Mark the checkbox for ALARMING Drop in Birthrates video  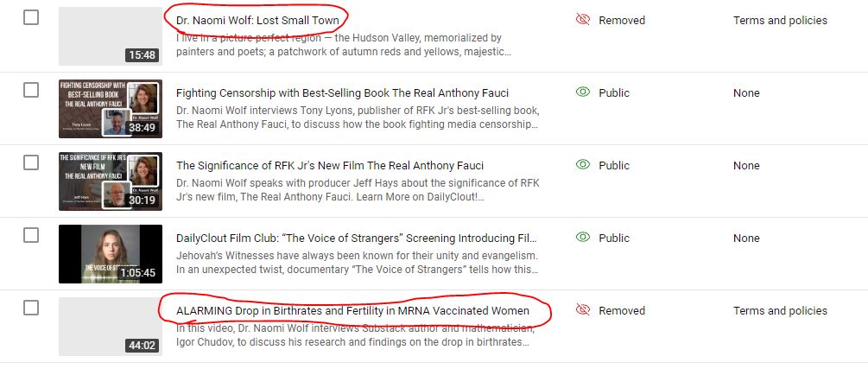[31, 308]
